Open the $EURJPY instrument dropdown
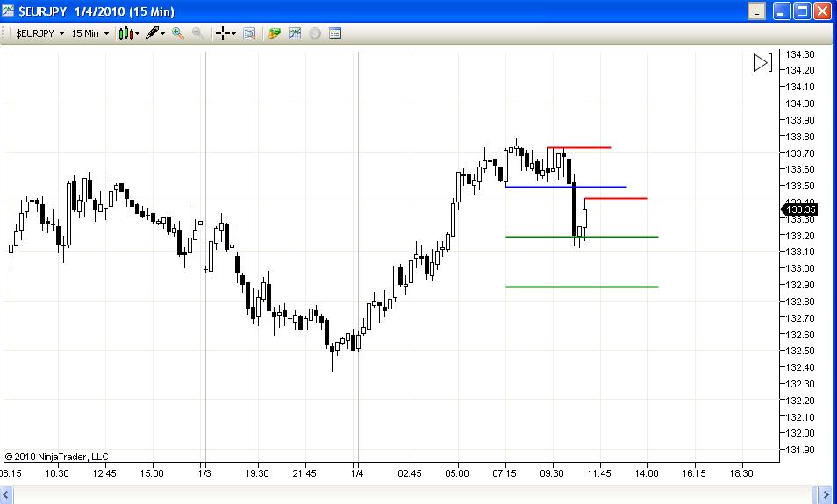Viewport: 837px width, 504px height. pos(40,33)
